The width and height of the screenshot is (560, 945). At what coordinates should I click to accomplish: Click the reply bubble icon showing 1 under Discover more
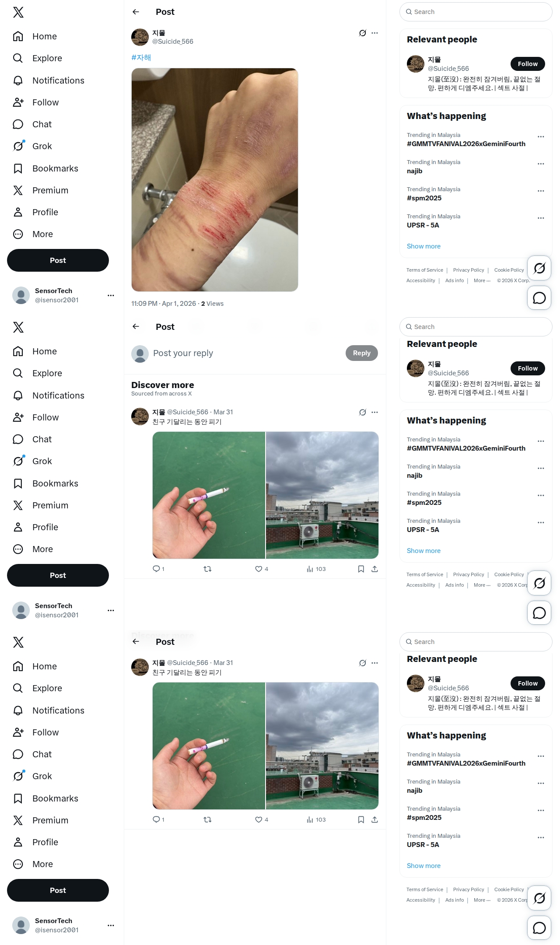[156, 569]
